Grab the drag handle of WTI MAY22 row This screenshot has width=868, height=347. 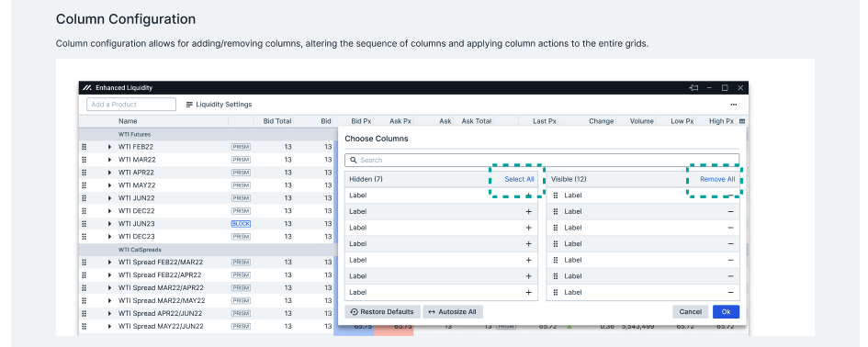[x=85, y=185]
